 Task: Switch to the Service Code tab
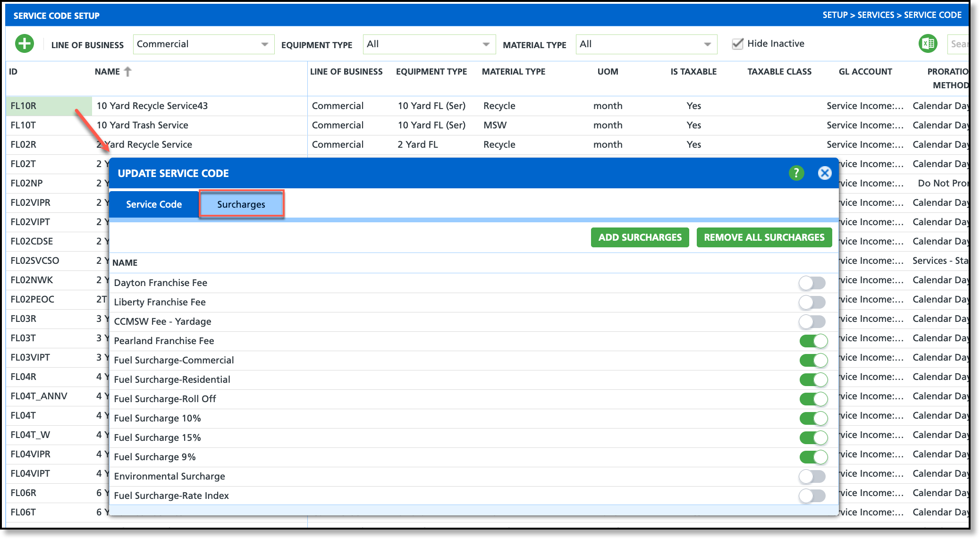point(154,204)
